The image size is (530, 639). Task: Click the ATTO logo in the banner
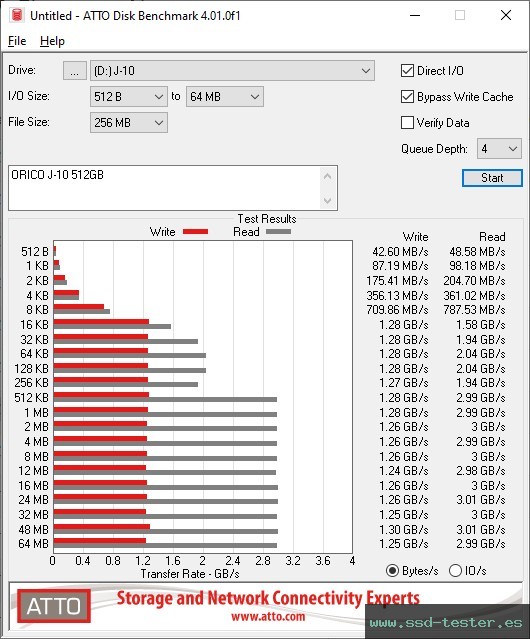point(54,606)
